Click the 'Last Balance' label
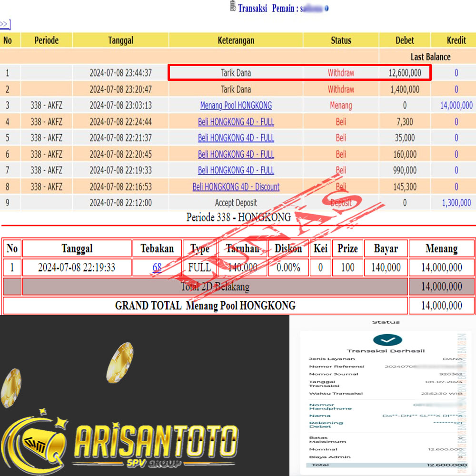This screenshot has width=476, height=476. pos(430,57)
